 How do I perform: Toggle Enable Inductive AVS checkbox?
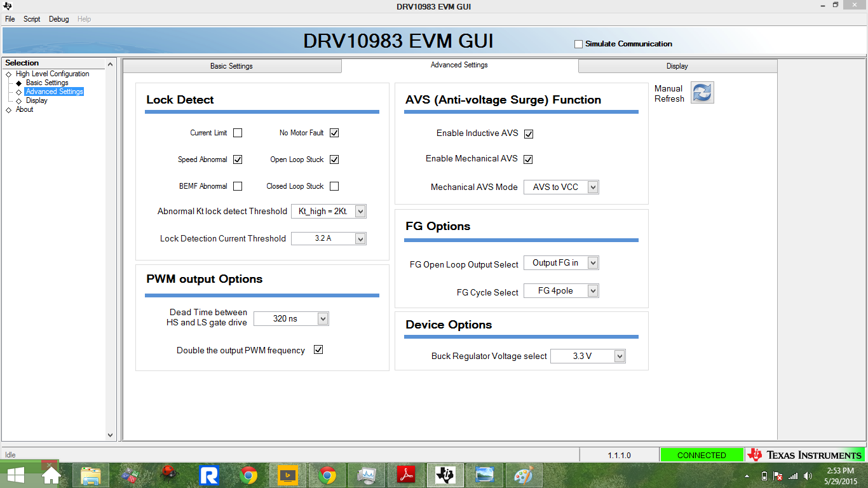528,134
